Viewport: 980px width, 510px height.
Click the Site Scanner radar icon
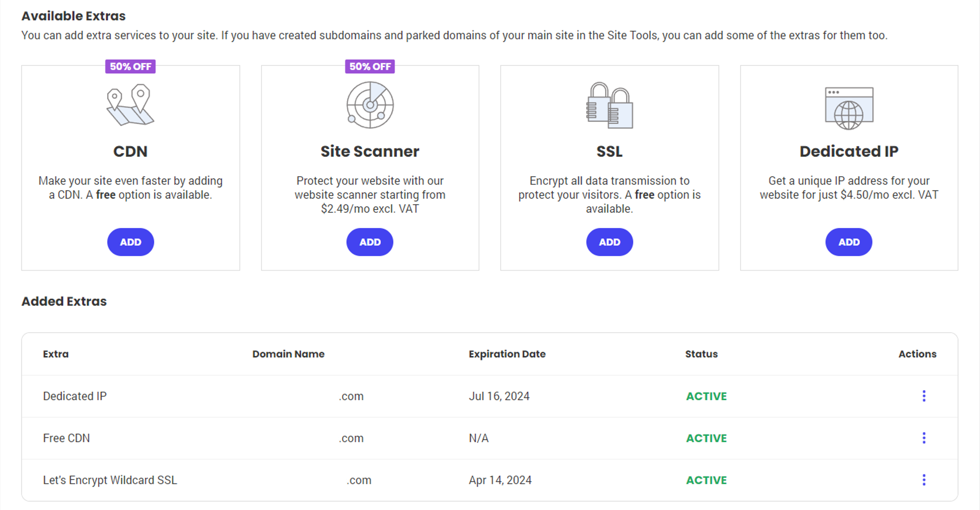pyautogui.click(x=370, y=105)
